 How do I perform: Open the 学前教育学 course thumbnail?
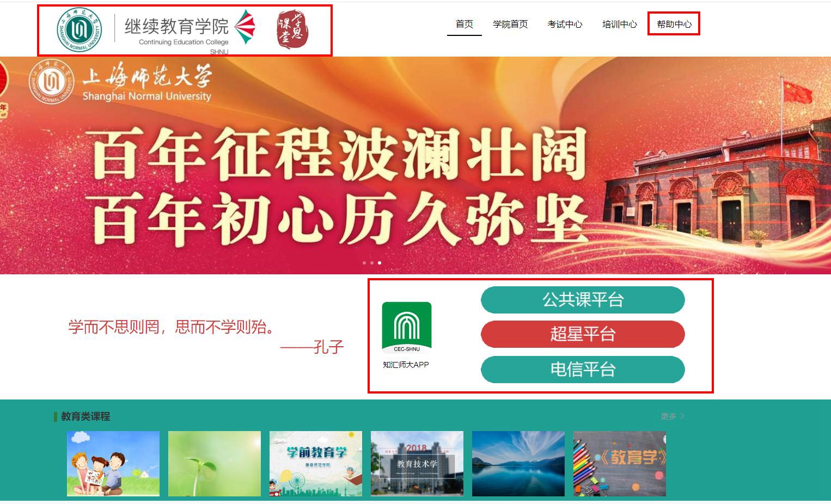click(x=316, y=464)
